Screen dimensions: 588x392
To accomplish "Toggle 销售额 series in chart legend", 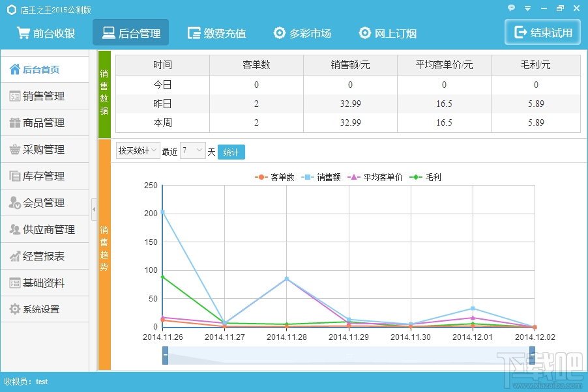I will 321,177.
